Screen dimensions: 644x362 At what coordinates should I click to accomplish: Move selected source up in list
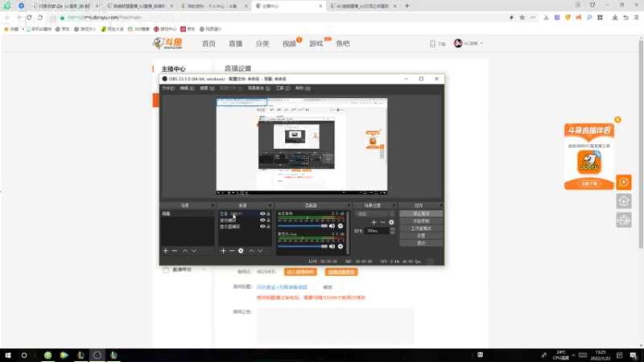tap(251, 250)
